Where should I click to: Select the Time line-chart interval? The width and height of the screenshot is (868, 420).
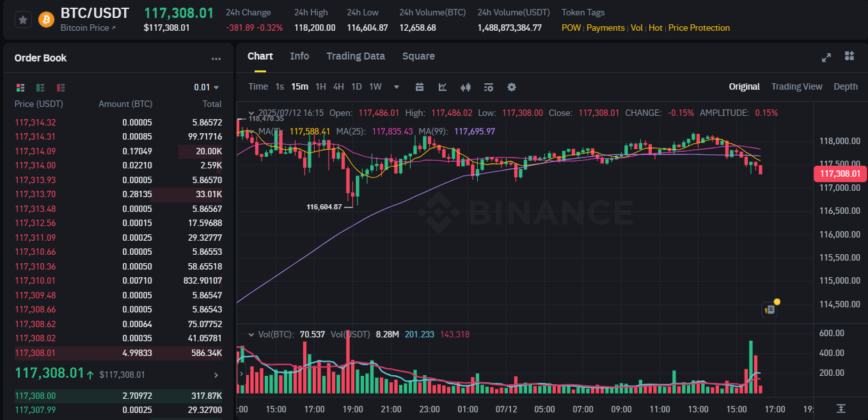pyautogui.click(x=258, y=86)
